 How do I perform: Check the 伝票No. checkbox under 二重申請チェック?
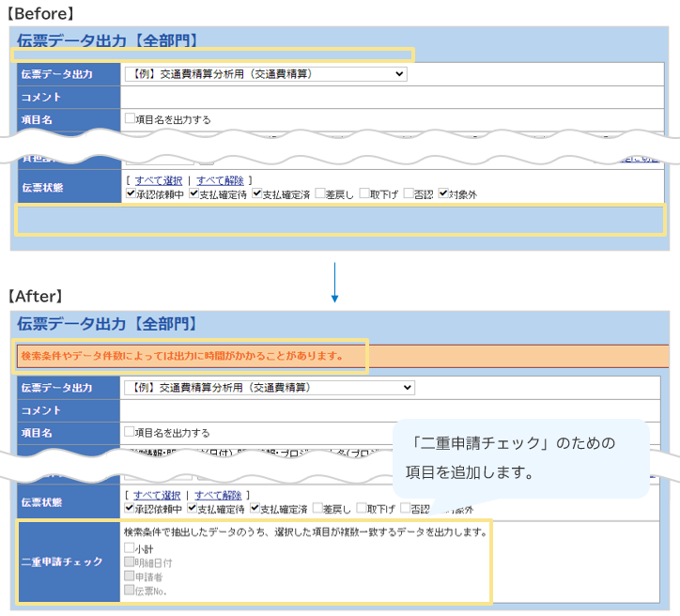point(129,591)
